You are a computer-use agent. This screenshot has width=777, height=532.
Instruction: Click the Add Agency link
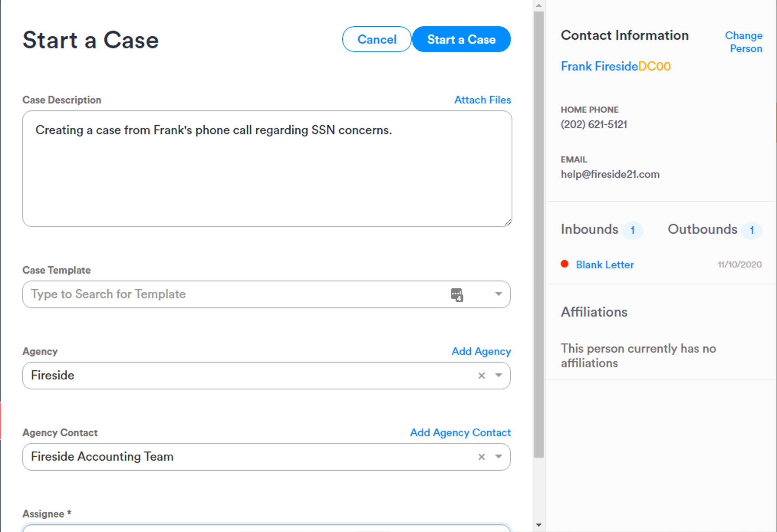pyautogui.click(x=481, y=351)
